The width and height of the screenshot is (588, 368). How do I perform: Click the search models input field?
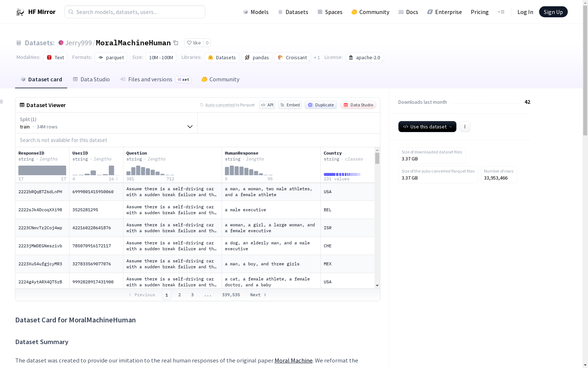(x=135, y=12)
